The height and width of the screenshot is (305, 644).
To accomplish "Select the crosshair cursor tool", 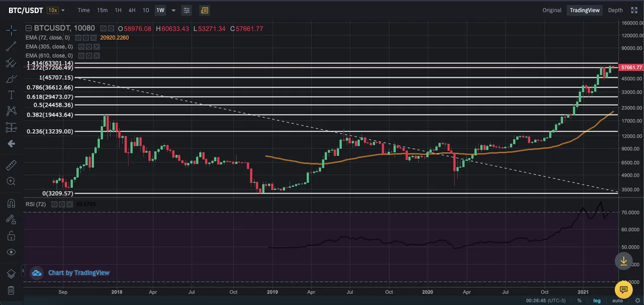I will coord(11,30).
